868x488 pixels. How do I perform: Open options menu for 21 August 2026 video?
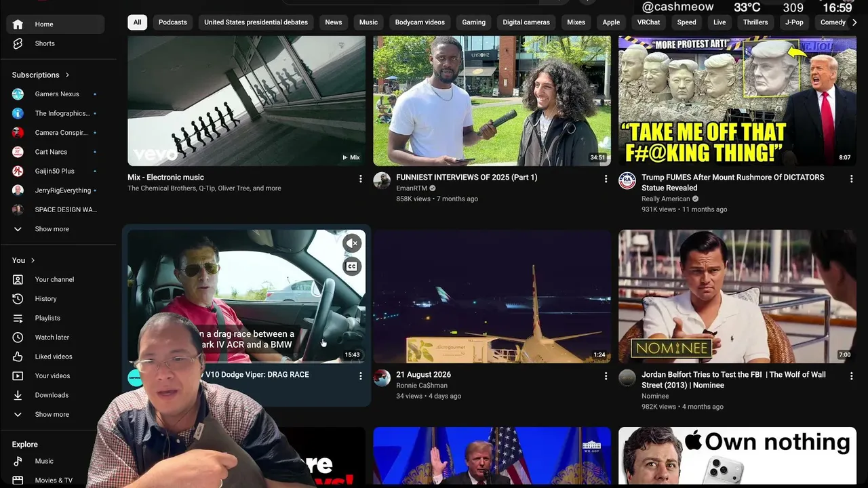pyautogui.click(x=606, y=375)
